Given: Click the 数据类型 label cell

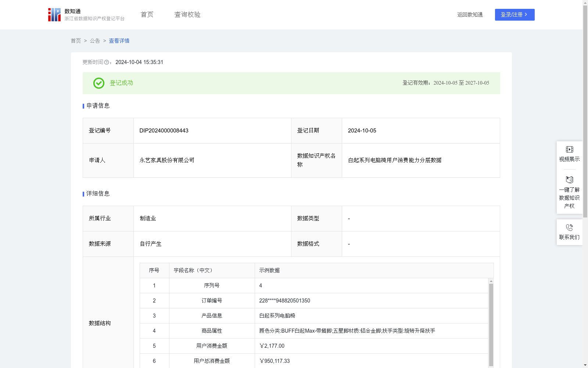Looking at the screenshot, I should pos(316,219).
